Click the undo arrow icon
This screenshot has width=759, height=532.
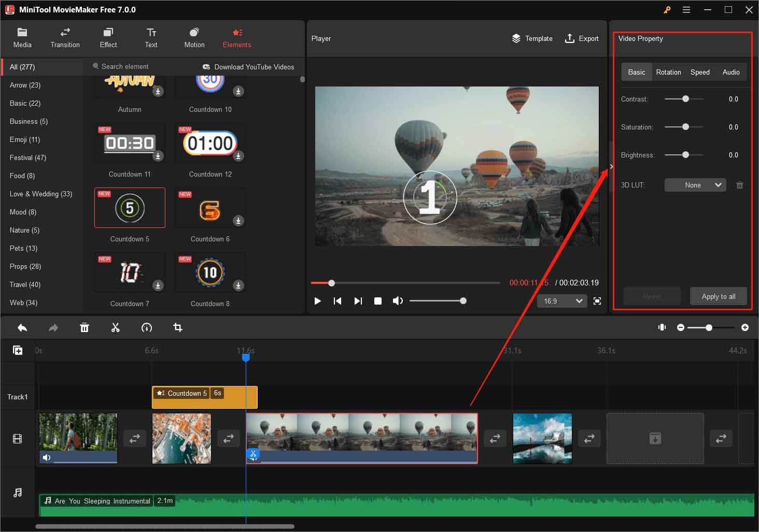(x=22, y=327)
